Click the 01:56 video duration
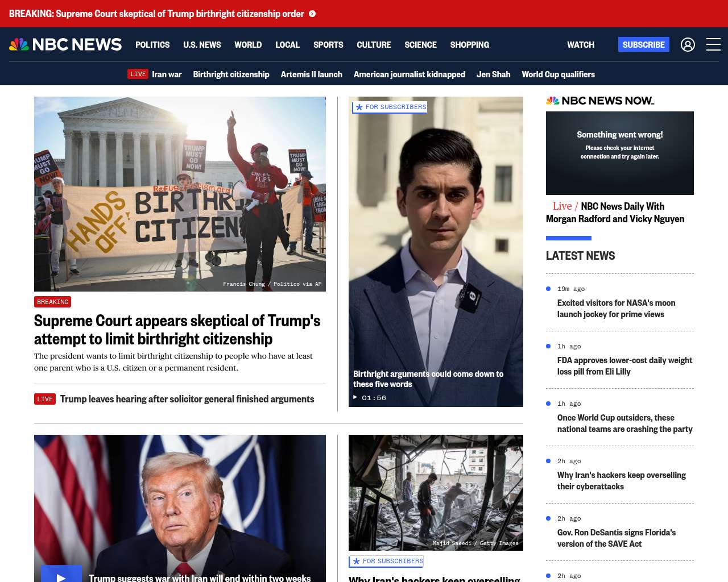 pyautogui.click(x=374, y=398)
